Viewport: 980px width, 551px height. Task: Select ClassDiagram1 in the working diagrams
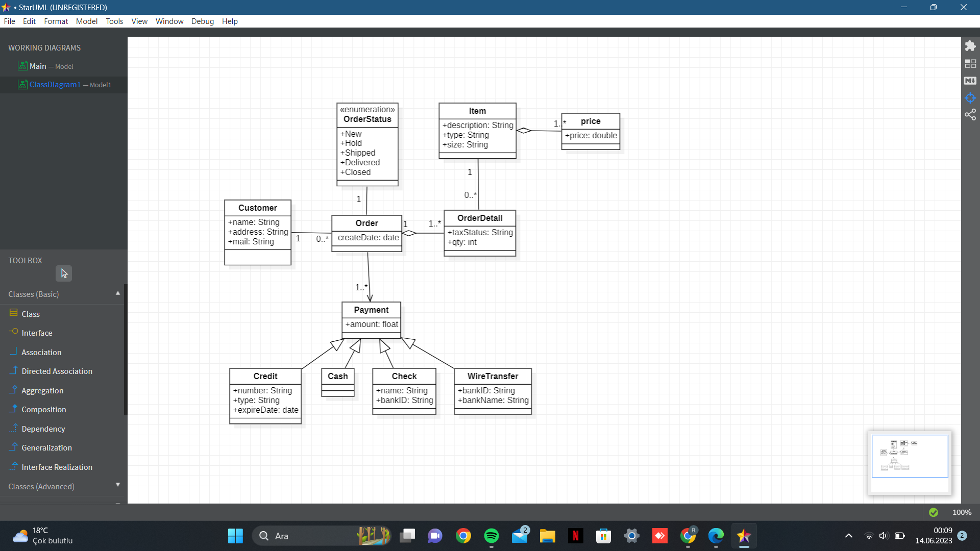pos(55,85)
